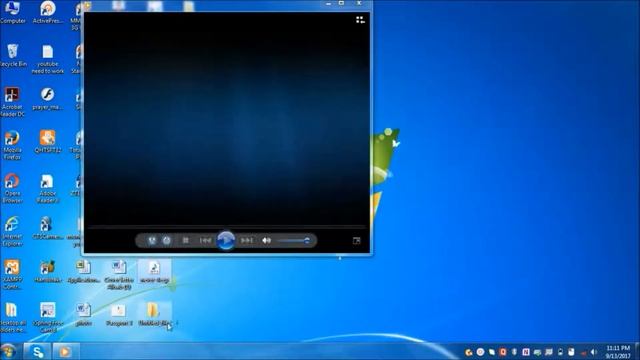Select the Passport desktop file

pos(119,315)
